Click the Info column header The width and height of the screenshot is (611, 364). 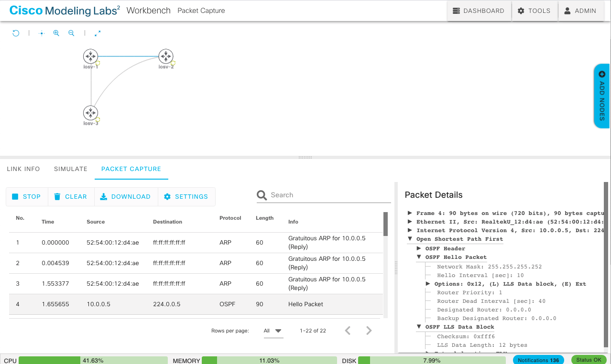pos(293,222)
